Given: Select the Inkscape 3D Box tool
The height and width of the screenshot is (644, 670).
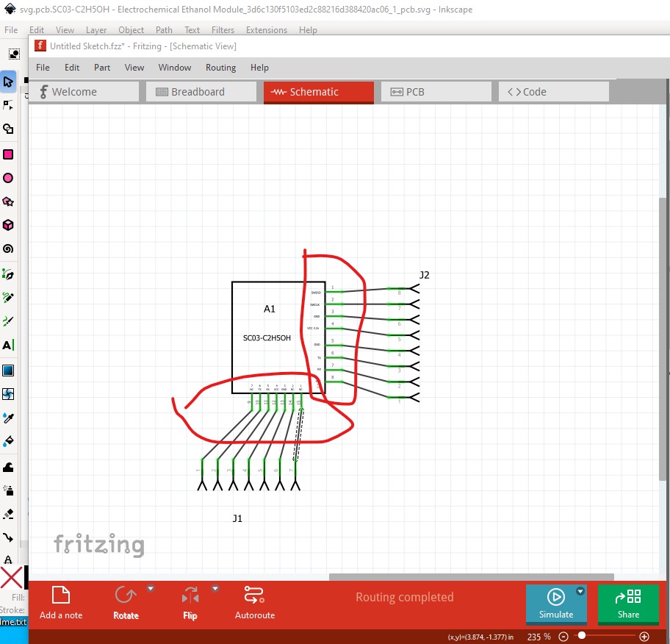Looking at the screenshot, I should pos(8,225).
